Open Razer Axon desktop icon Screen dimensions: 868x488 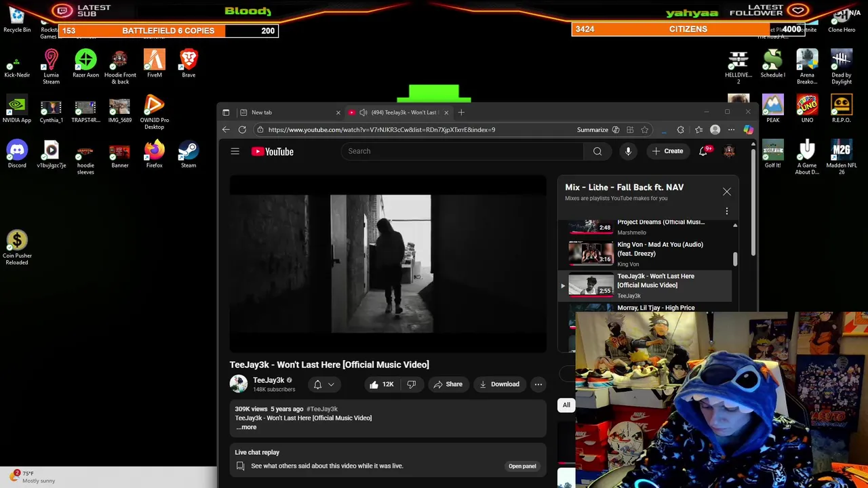pyautogui.click(x=85, y=64)
